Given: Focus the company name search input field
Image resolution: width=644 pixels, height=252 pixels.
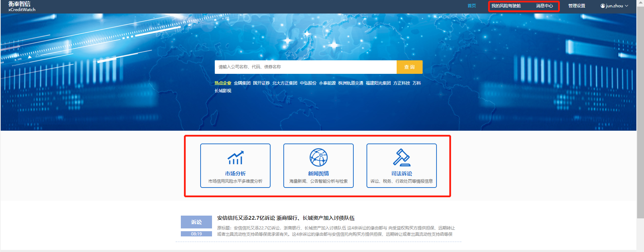Looking at the screenshot, I should [x=306, y=67].
